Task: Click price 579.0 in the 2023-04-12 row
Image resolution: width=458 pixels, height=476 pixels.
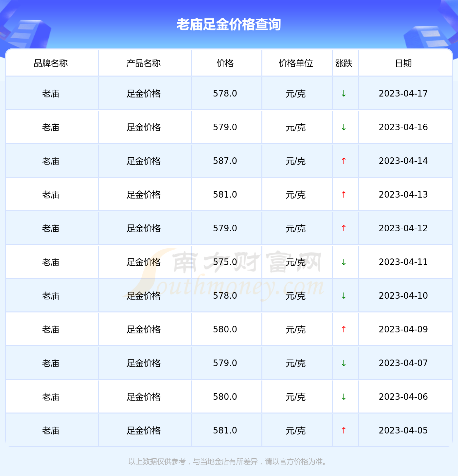Action: pyautogui.click(x=225, y=228)
